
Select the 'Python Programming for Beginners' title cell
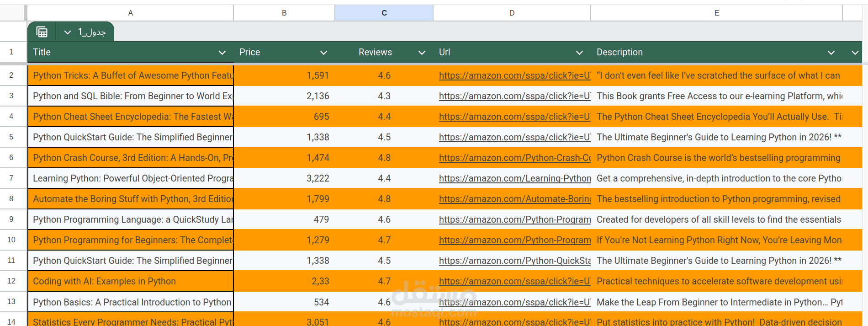click(x=131, y=240)
